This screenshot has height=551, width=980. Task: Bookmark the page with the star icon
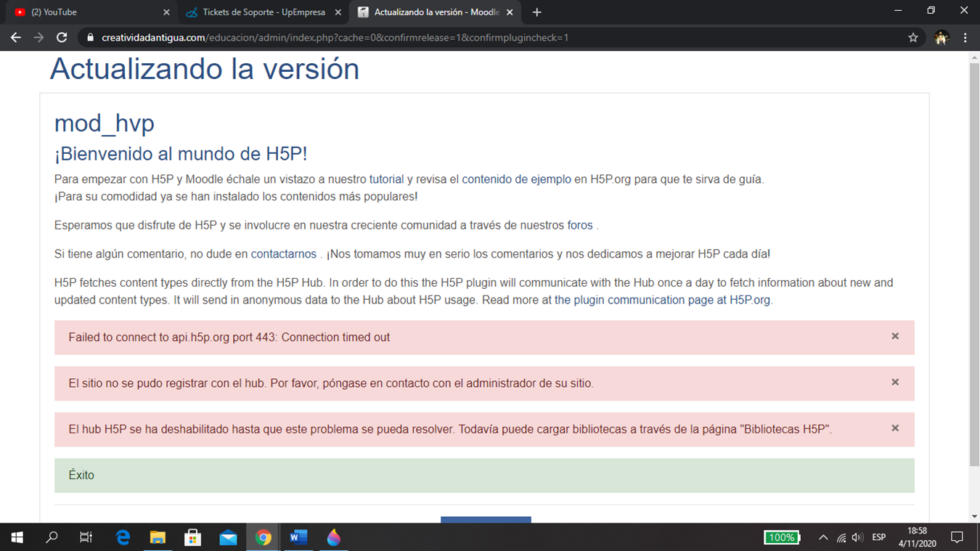[912, 38]
